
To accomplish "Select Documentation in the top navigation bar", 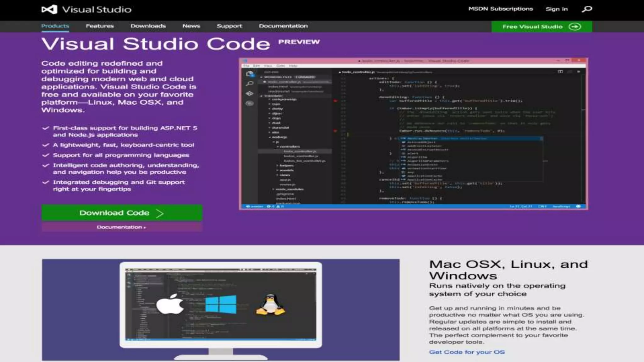I will pos(283,26).
